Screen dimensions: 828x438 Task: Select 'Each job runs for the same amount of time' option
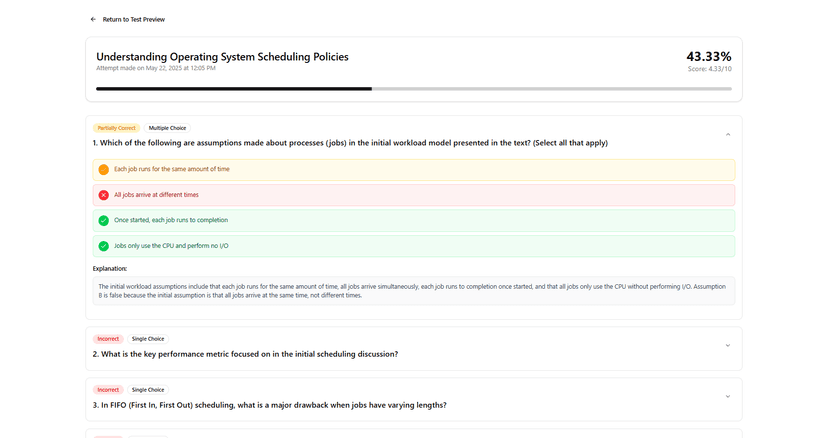(x=413, y=170)
